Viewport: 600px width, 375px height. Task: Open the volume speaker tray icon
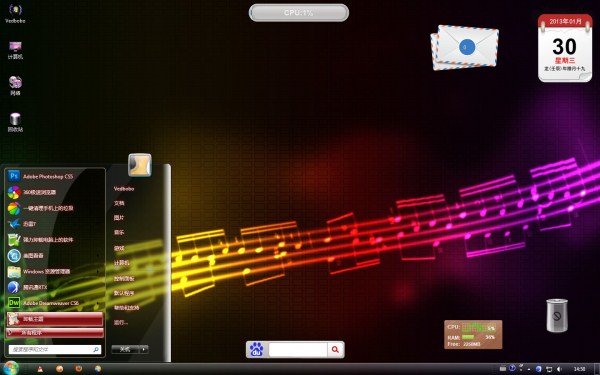[559, 369]
